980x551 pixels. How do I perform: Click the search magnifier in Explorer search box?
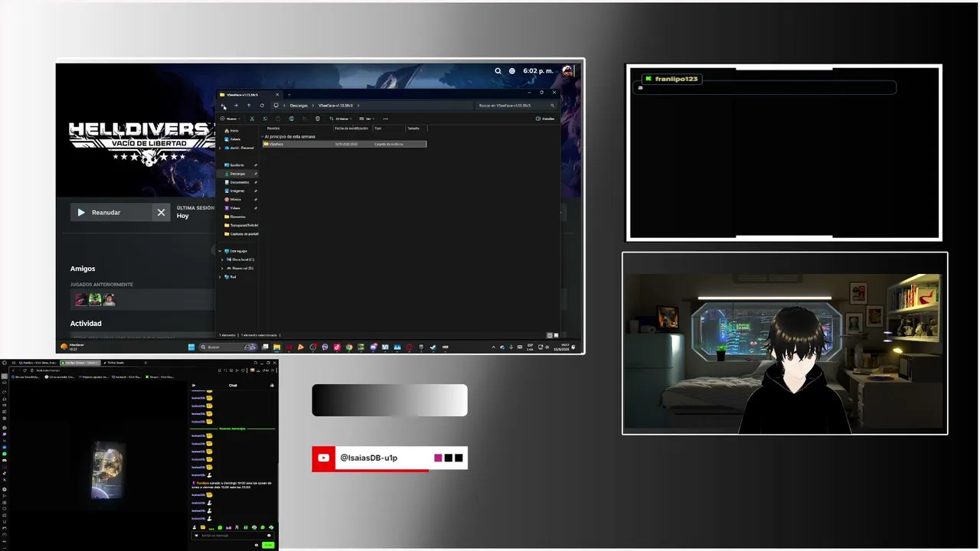click(552, 106)
